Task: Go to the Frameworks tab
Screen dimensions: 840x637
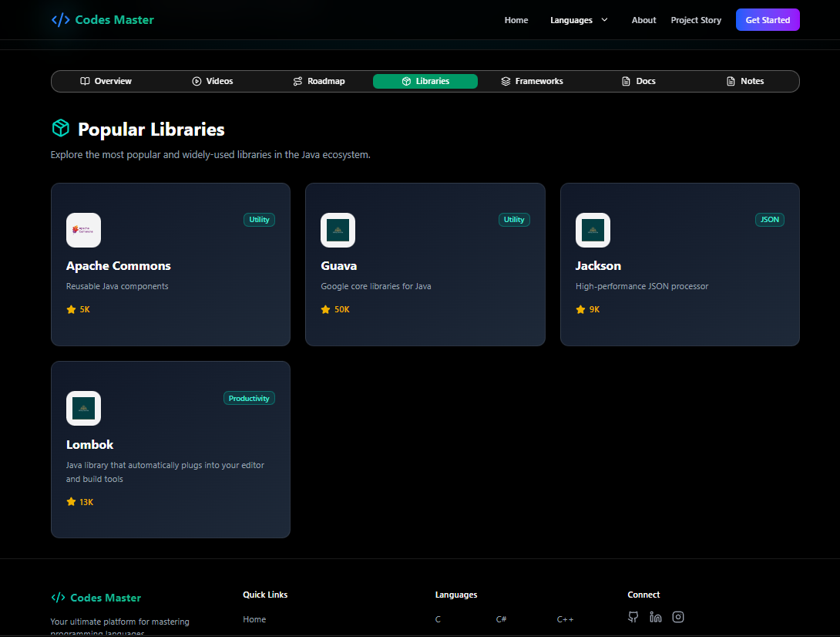Action: (532, 81)
